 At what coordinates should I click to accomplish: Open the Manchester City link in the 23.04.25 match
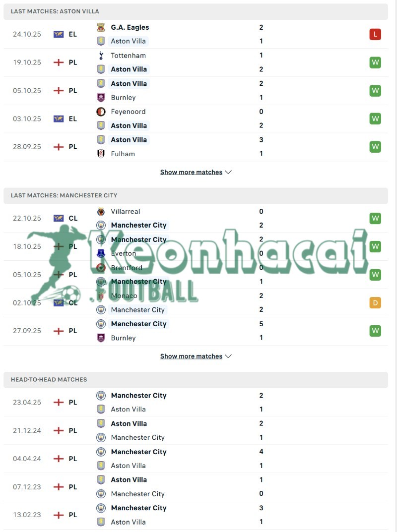pyautogui.click(x=139, y=395)
